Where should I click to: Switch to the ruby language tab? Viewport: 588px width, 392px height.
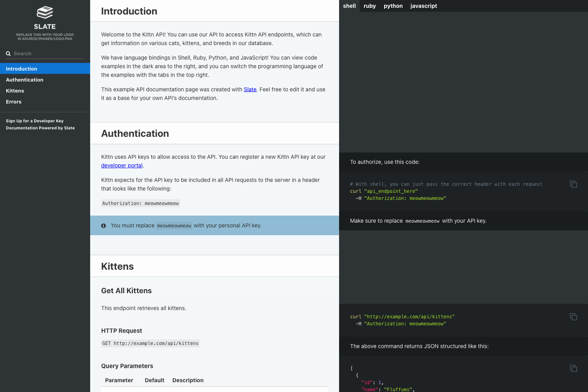coord(369,6)
